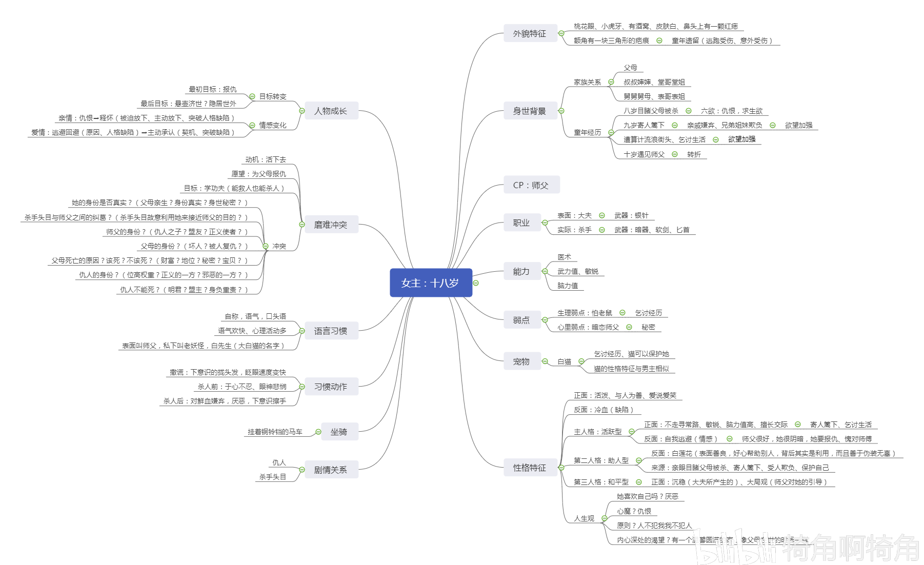Select the 性格特征 branch node
The width and height of the screenshot is (924, 565).
coord(530,468)
